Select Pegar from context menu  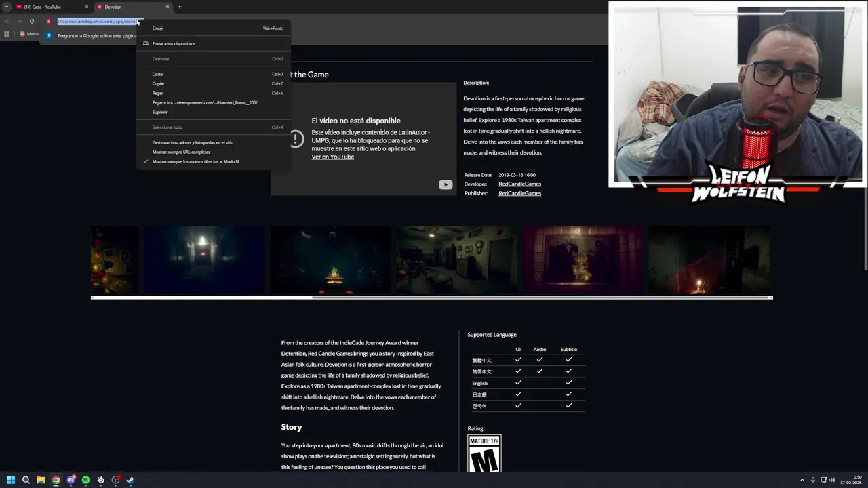(213, 93)
